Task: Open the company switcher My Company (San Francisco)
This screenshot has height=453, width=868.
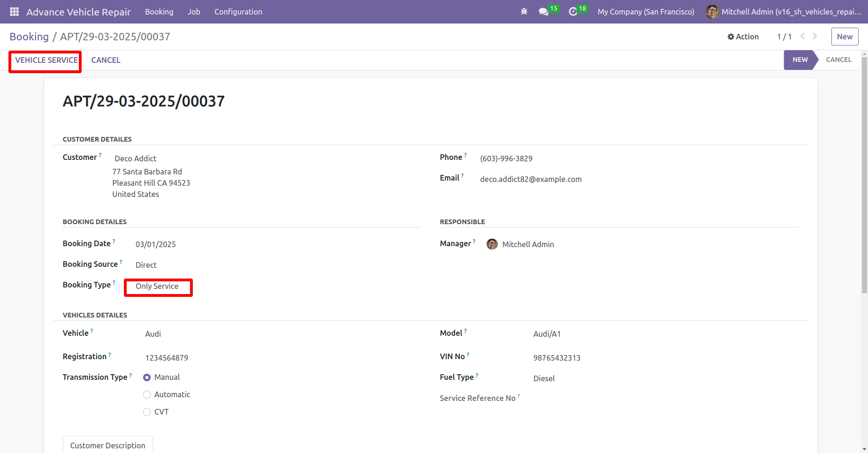Action: point(646,12)
